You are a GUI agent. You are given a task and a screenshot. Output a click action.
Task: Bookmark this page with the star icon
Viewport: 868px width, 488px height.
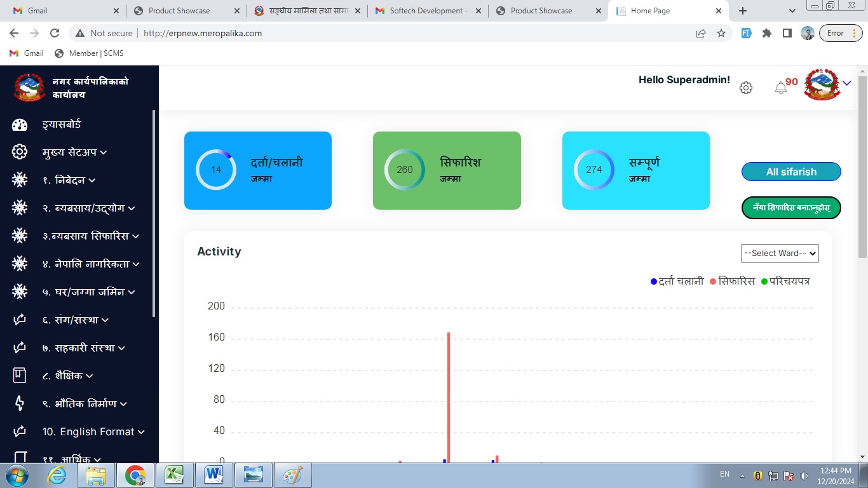pos(721,33)
